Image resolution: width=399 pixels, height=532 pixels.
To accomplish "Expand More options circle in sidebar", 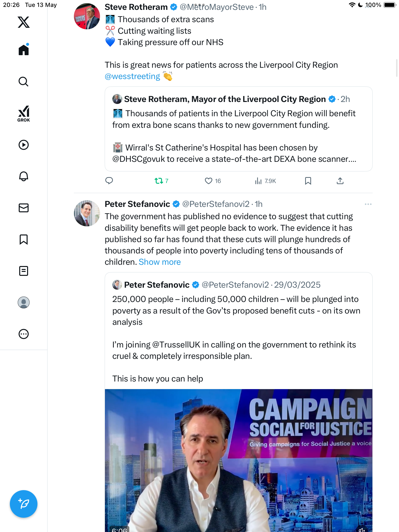I will tap(24, 334).
